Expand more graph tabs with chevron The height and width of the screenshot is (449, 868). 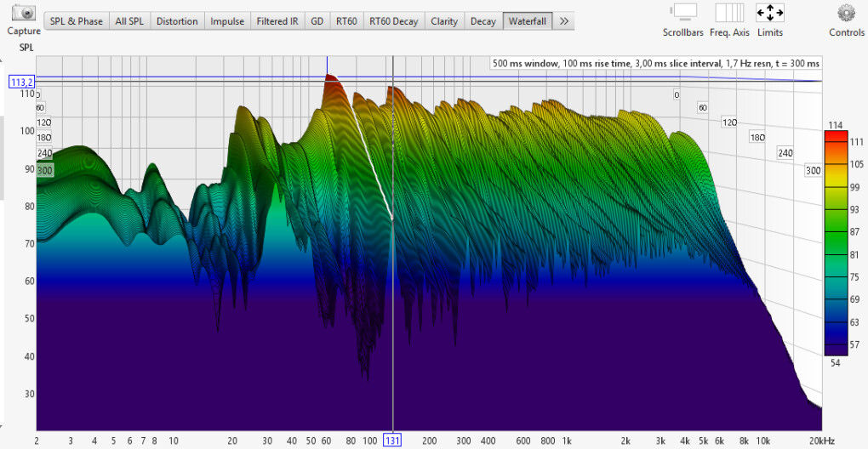point(563,21)
